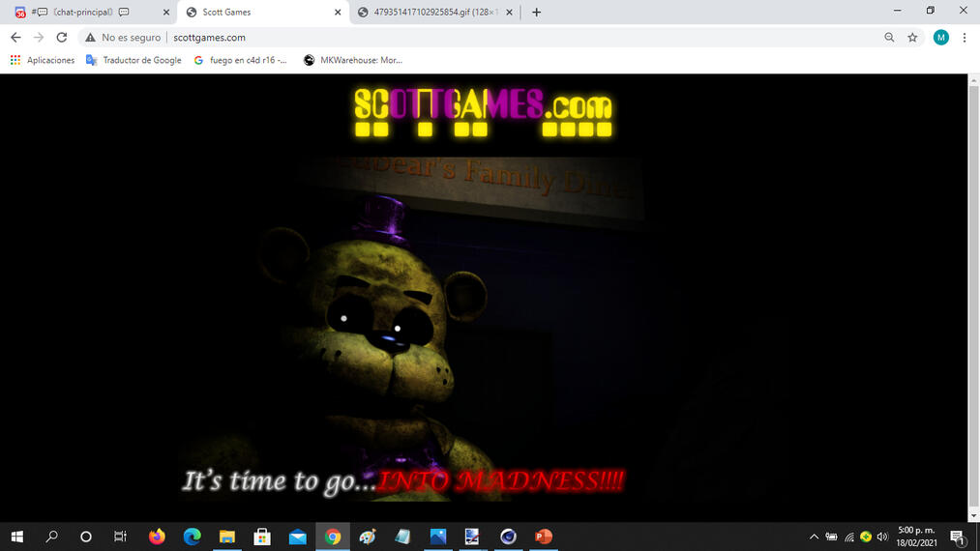Show hidden system tray icons
This screenshot has height=551, width=980.
click(814, 536)
